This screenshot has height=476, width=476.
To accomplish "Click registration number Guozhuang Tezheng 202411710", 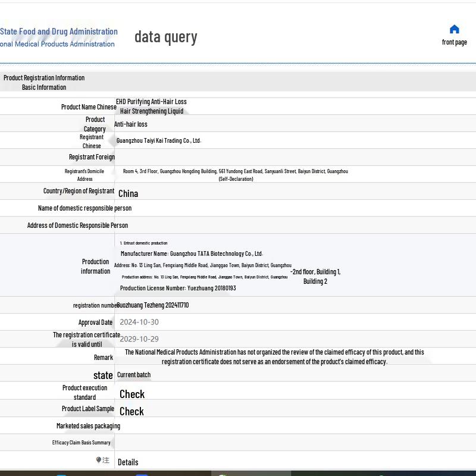I will 153,305.
